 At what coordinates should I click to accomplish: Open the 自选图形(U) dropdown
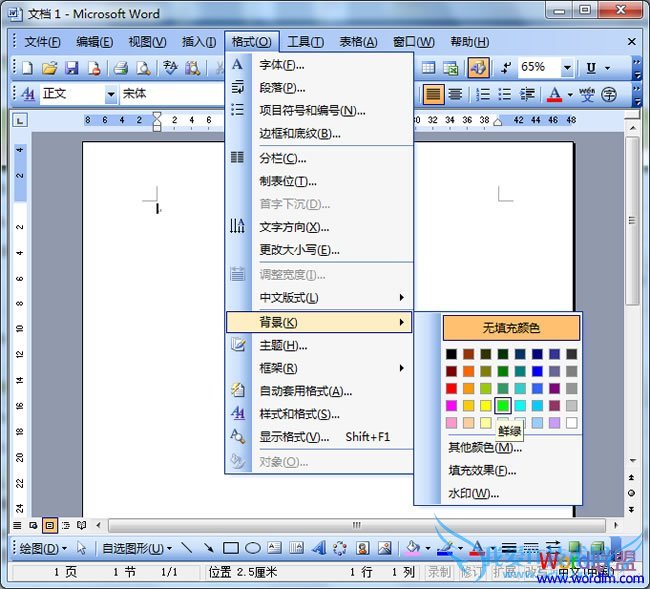[x=137, y=548]
